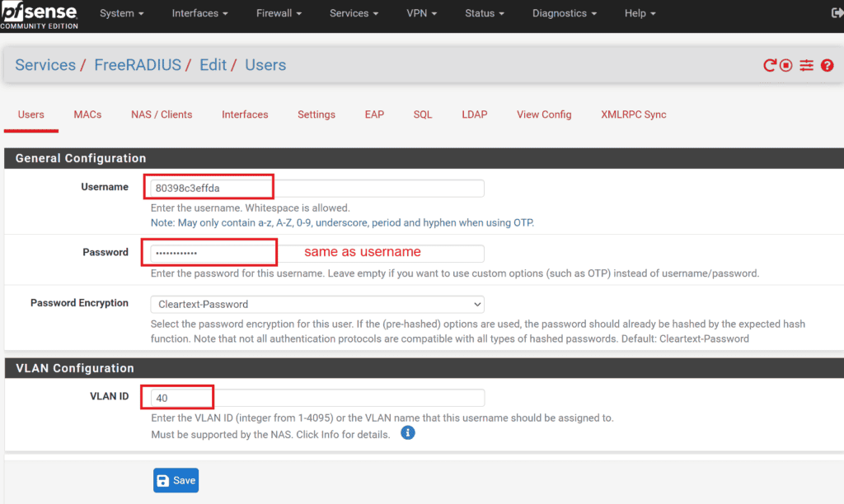The width and height of the screenshot is (844, 504).
Task: Open the Services top menu
Action: (x=354, y=13)
